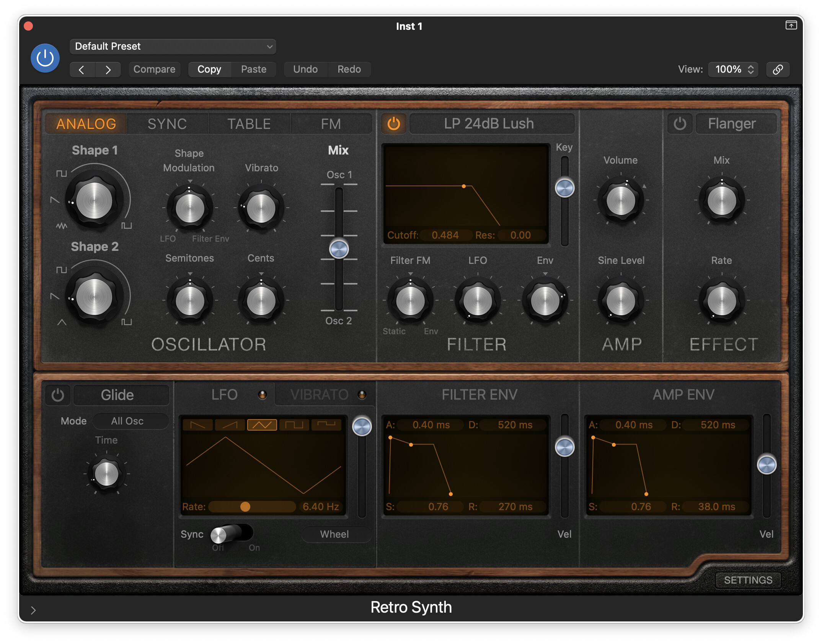This screenshot has height=644, width=822.
Task: Open the Default Preset dropdown
Action: click(173, 46)
